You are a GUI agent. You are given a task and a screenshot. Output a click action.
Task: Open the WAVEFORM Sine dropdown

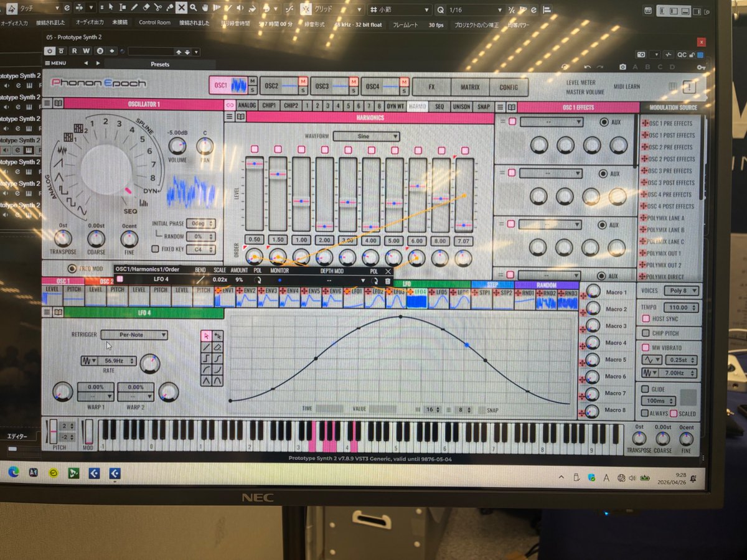coord(366,136)
